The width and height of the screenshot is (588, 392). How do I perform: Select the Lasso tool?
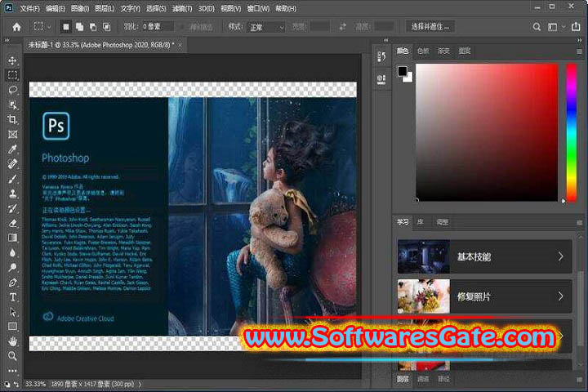(12, 90)
